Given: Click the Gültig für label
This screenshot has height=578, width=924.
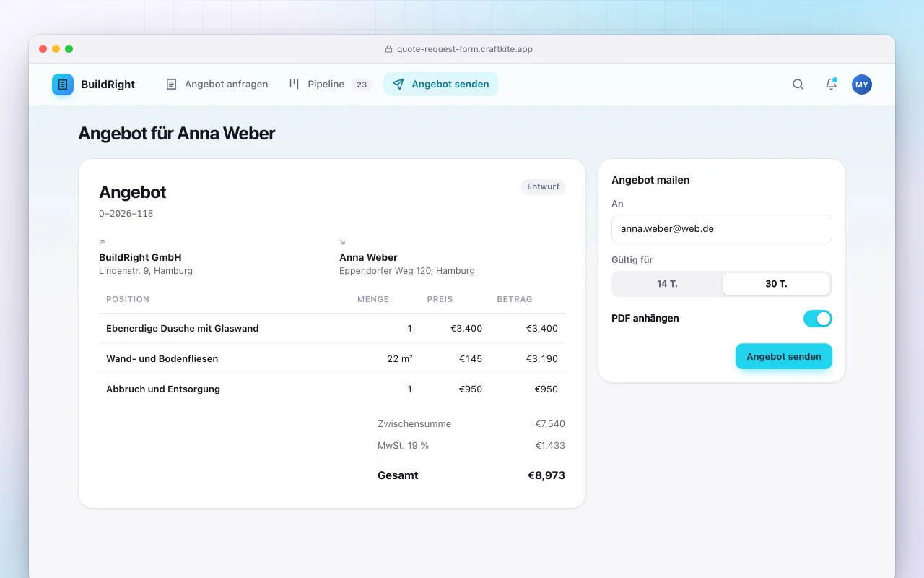Looking at the screenshot, I should [x=632, y=260].
